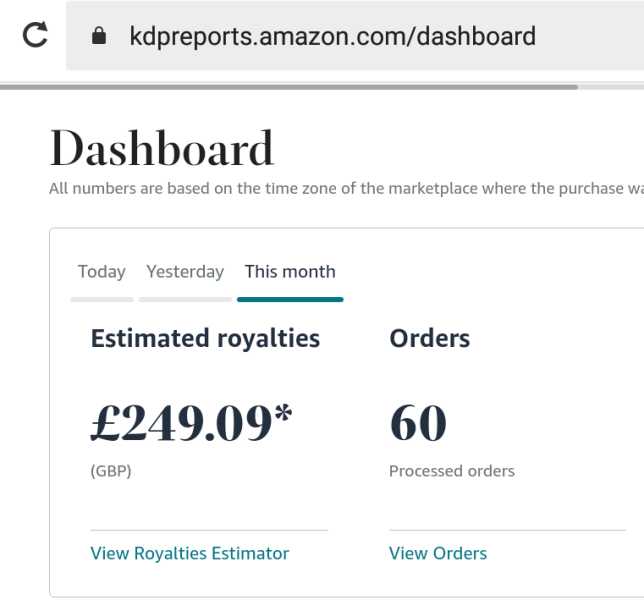The width and height of the screenshot is (644, 600).
Task: Click the Orders heading
Action: [x=429, y=338]
